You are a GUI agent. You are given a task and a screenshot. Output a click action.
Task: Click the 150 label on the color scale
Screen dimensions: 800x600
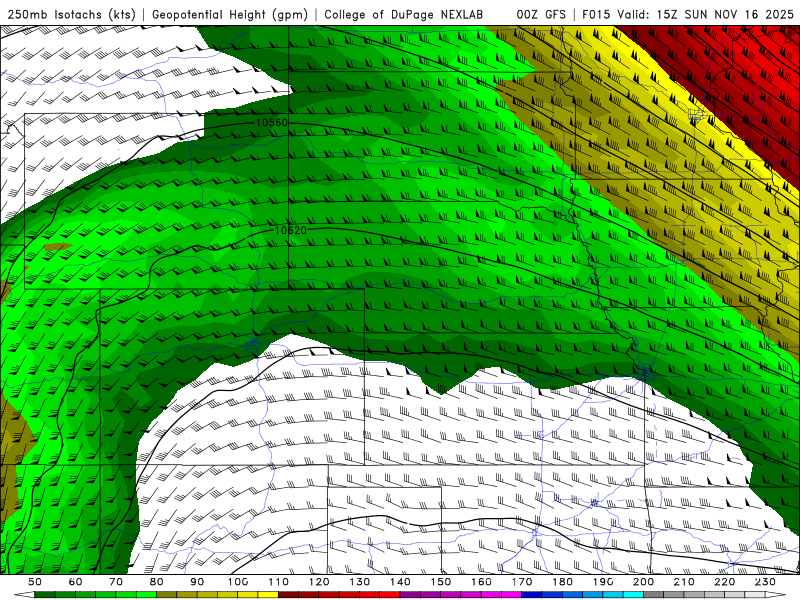point(441,582)
